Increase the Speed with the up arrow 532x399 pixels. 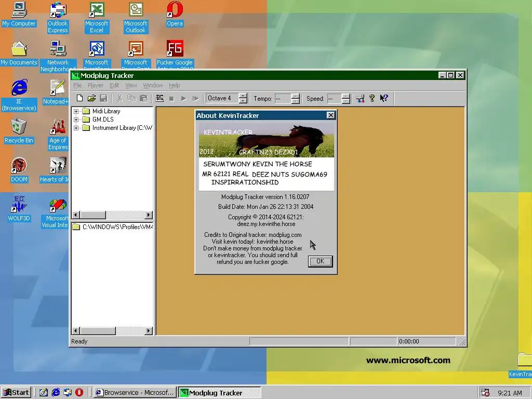click(x=346, y=96)
